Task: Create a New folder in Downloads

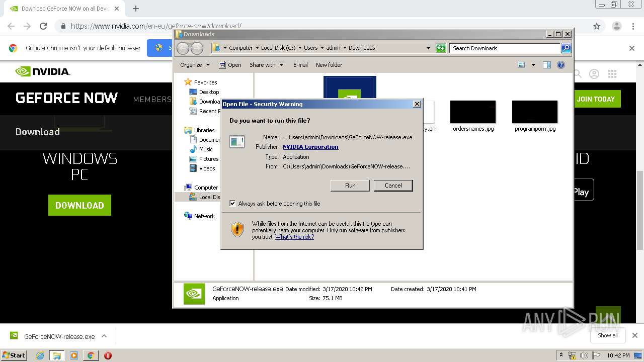Action: coord(329,65)
